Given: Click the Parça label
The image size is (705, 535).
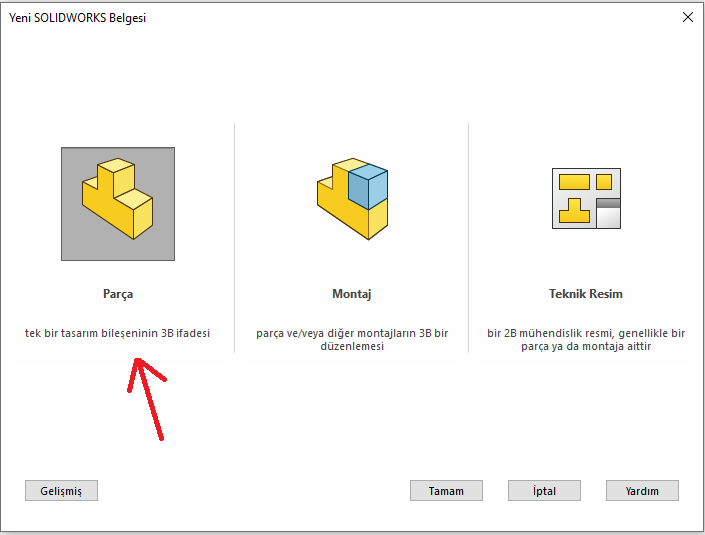Looking at the screenshot, I should tap(118, 294).
